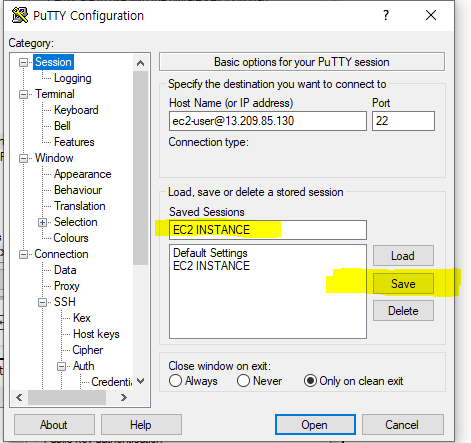Collapse the SSH tree node

tap(42, 302)
